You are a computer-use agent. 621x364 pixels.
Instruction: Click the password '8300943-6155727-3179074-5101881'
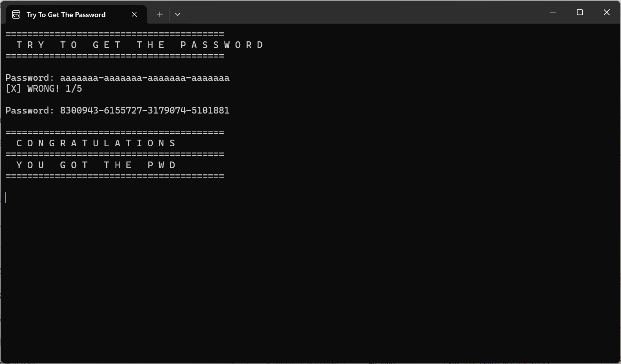point(145,110)
